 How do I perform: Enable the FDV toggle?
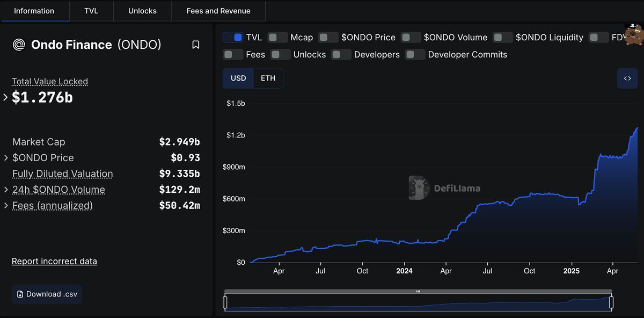[599, 38]
